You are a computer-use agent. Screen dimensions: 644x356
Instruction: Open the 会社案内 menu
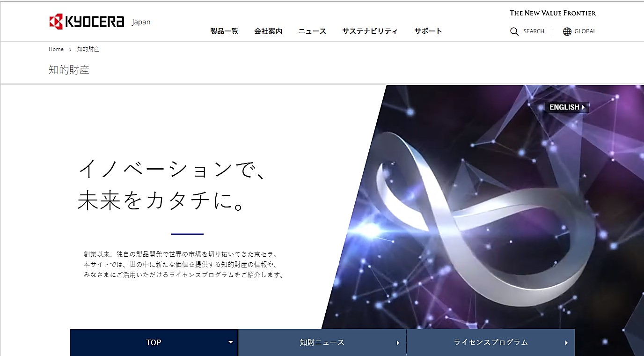point(268,31)
